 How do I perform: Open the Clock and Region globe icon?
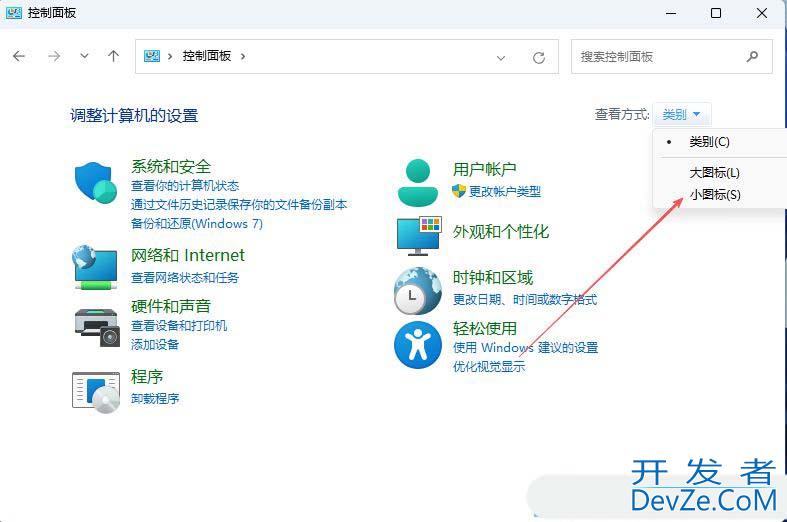[x=418, y=291]
